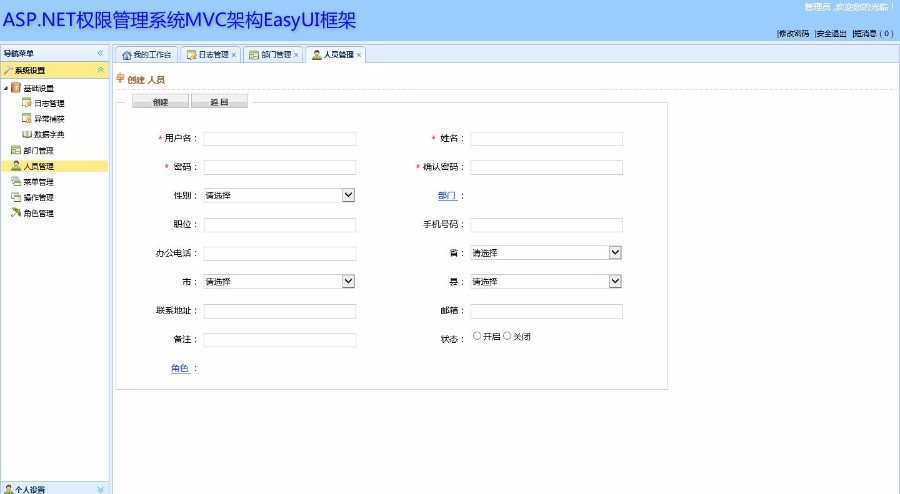900x494 pixels.
Task: Open 操作管理 in the sidebar
Action: [x=38, y=197]
